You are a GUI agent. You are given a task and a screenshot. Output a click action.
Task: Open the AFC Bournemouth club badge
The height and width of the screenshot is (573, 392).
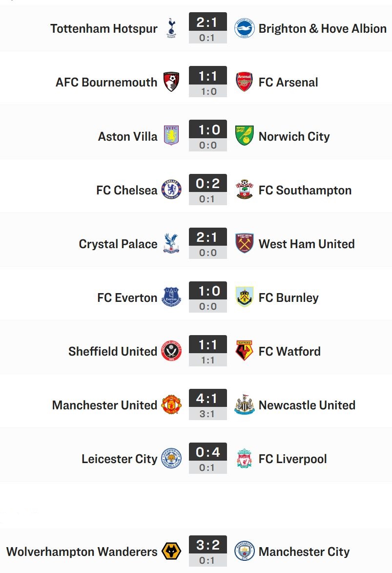171,82
